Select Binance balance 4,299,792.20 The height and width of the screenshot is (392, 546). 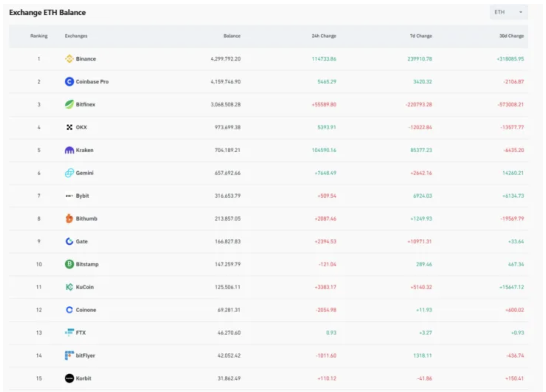coord(226,59)
